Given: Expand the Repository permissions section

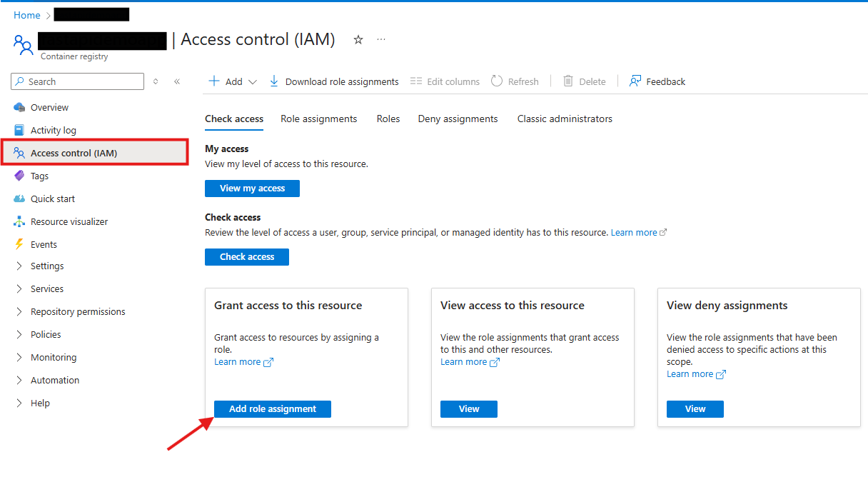Looking at the screenshot, I should (77, 312).
